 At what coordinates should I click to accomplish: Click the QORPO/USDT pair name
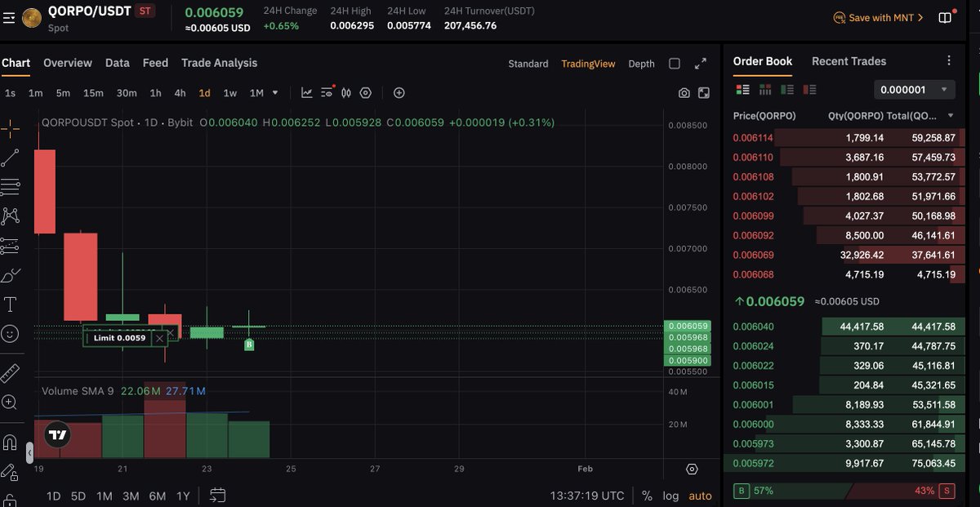click(89, 11)
